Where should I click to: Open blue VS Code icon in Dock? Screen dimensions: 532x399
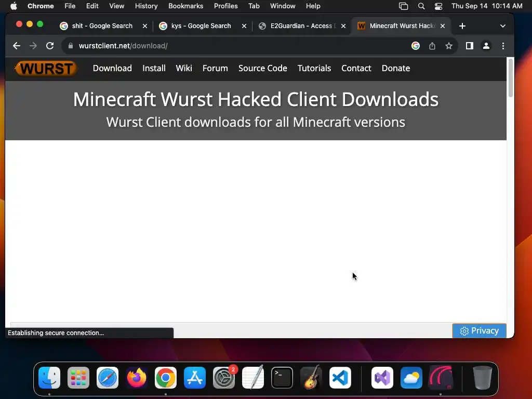click(x=340, y=378)
